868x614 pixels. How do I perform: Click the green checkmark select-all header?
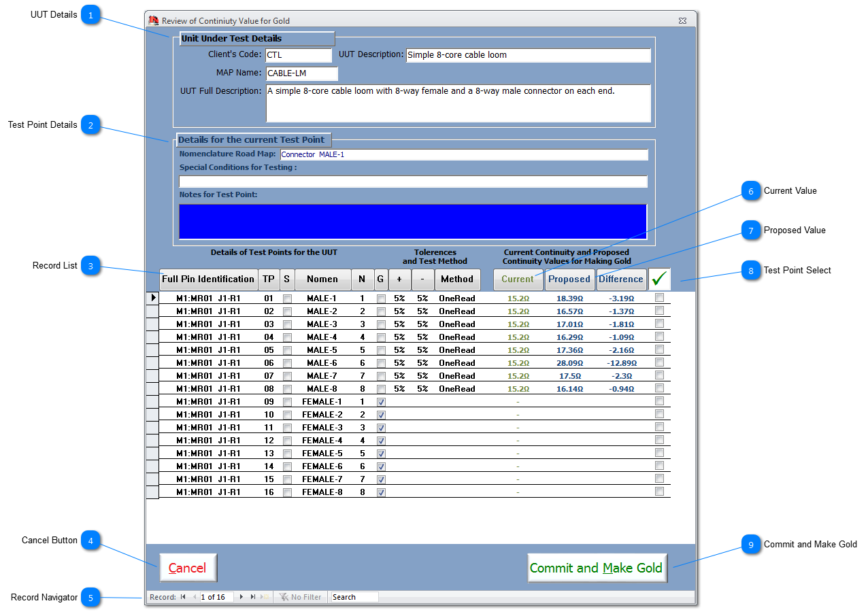click(659, 279)
